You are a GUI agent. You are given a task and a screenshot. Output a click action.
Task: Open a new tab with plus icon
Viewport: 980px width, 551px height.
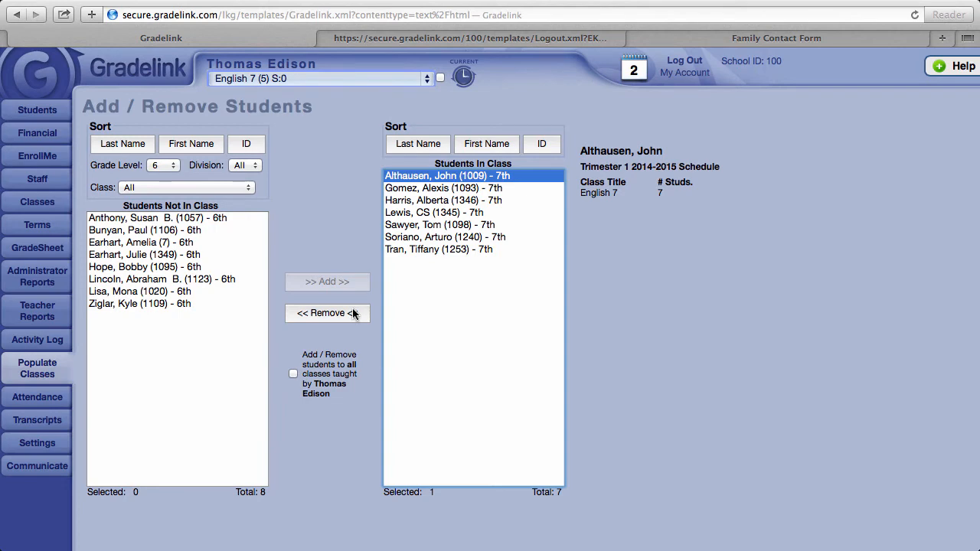click(x=942, y=37)
